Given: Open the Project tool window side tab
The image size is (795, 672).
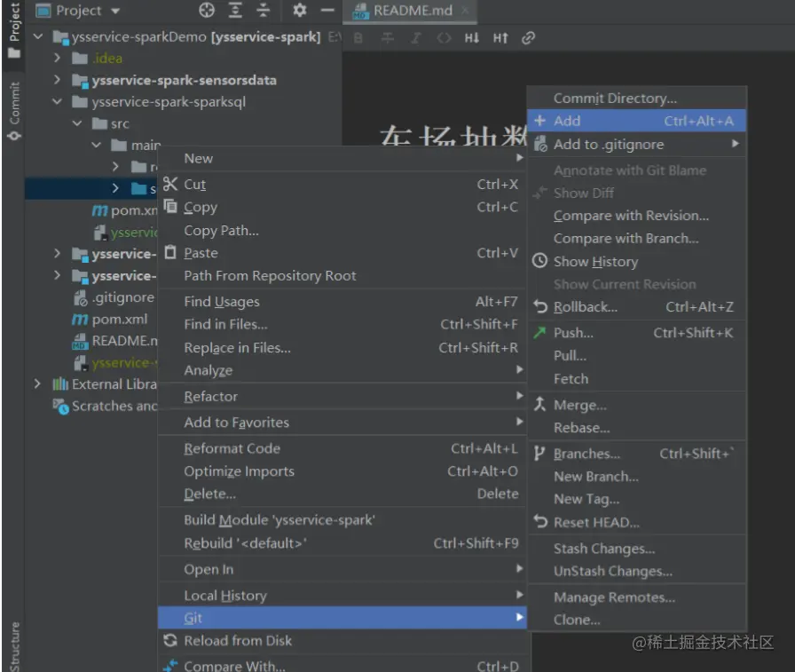Looking at the screenshot, I should pos(14,29).
